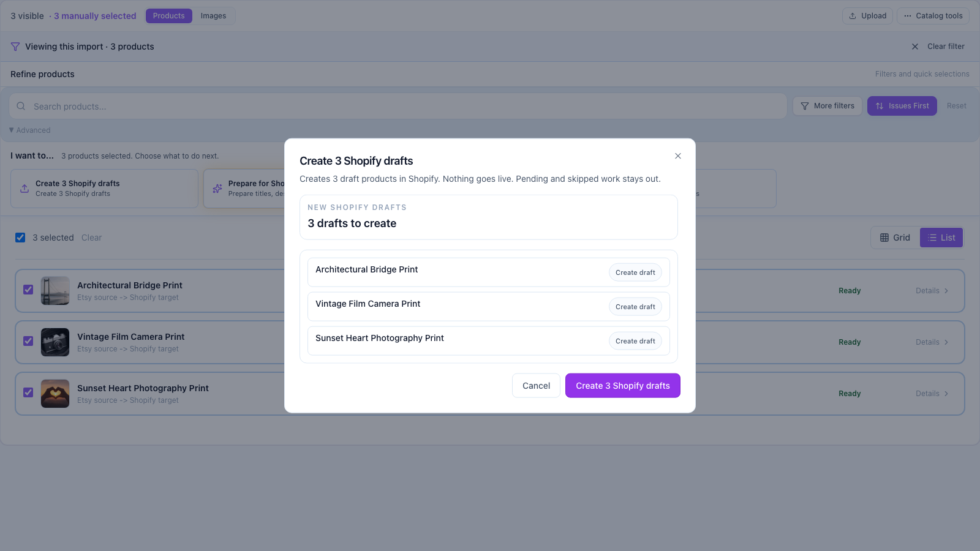Click the Issues First sort button

pyautogui.click(x=902, y=106)
